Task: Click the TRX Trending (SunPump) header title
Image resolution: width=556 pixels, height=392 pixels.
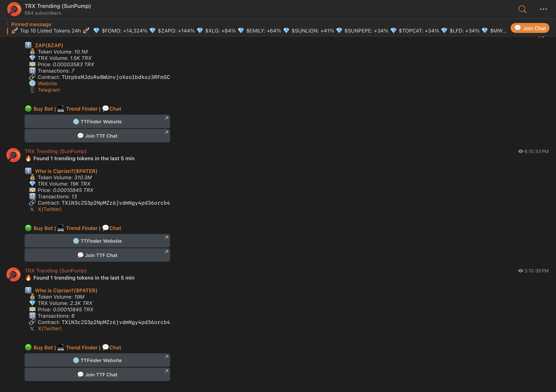Action: (x=58, y=6)
